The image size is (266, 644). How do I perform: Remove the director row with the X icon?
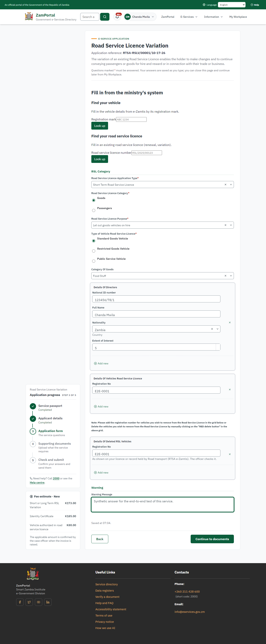[230, 322]
